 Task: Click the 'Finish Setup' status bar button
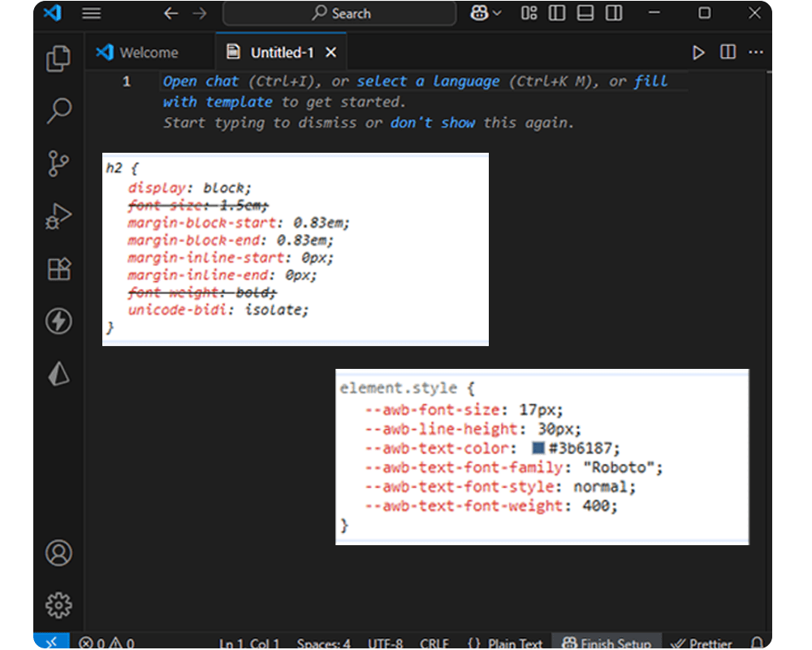(x=607, y=643)
